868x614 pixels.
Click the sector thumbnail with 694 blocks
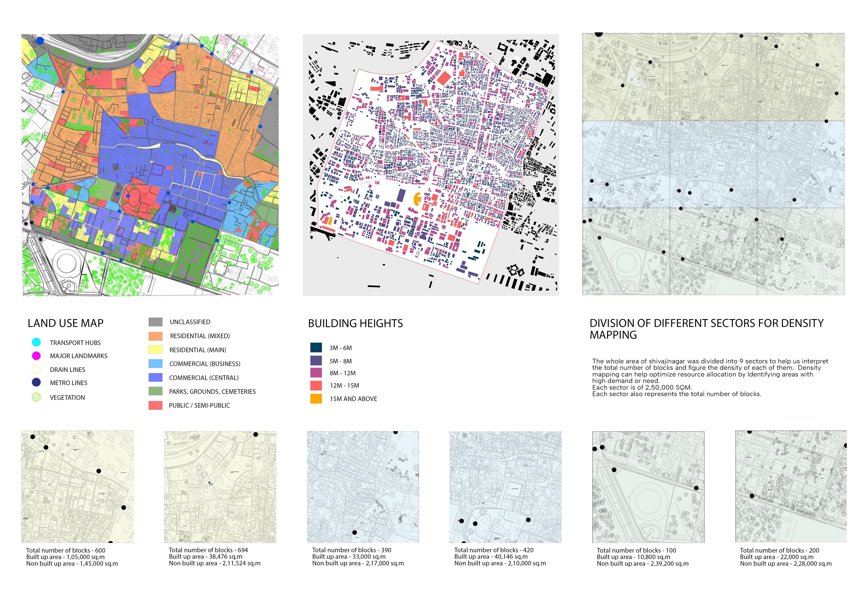coord(220,487)
